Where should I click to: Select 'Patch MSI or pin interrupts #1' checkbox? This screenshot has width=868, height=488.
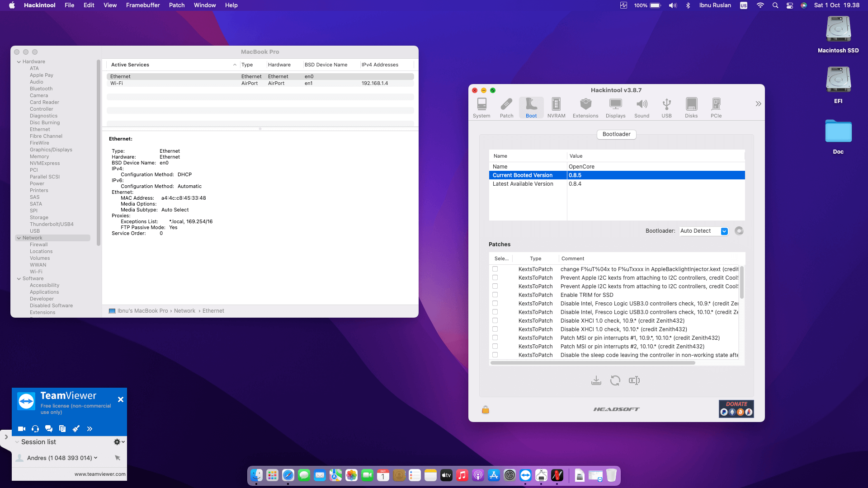coord(495,338)
